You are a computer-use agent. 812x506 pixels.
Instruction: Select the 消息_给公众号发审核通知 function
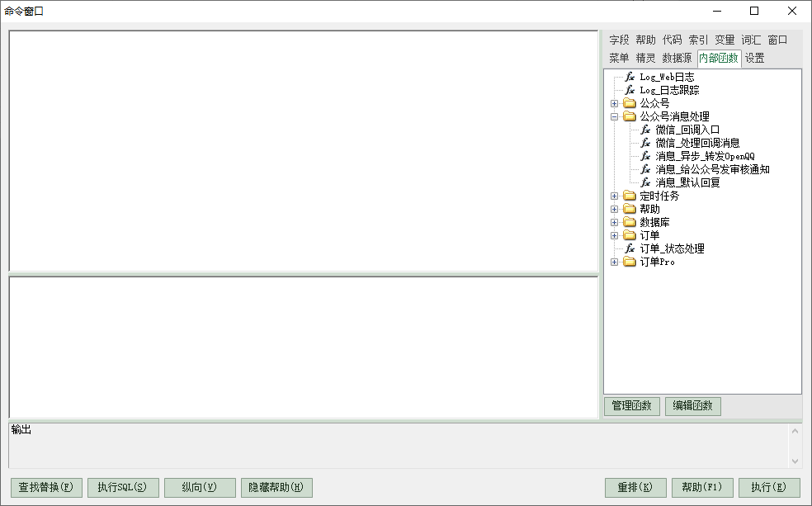click(x=713, y=169)
